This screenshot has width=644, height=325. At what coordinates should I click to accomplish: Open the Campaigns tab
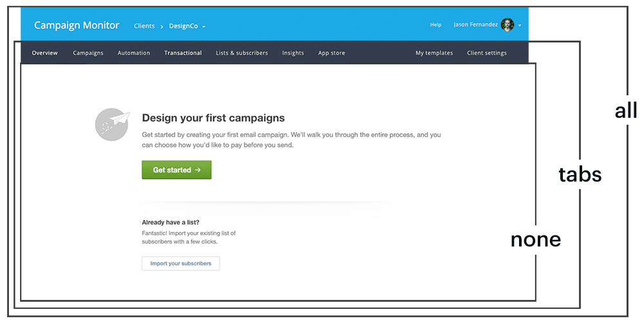point(88,53)
